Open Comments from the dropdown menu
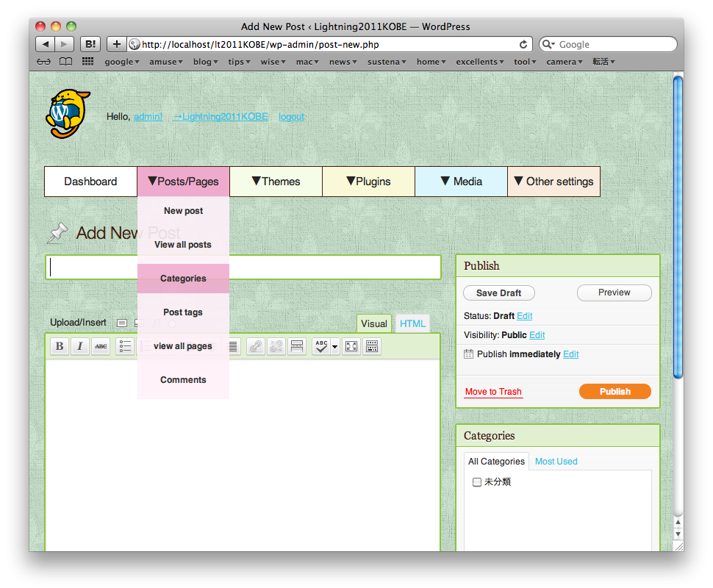 pos(183,380)
